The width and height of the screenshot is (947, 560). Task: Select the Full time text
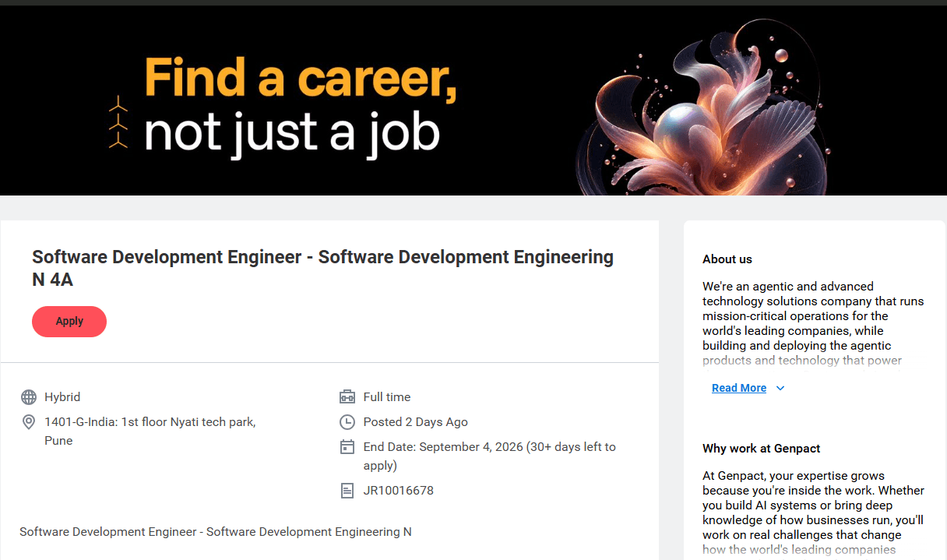pos(387,397)
